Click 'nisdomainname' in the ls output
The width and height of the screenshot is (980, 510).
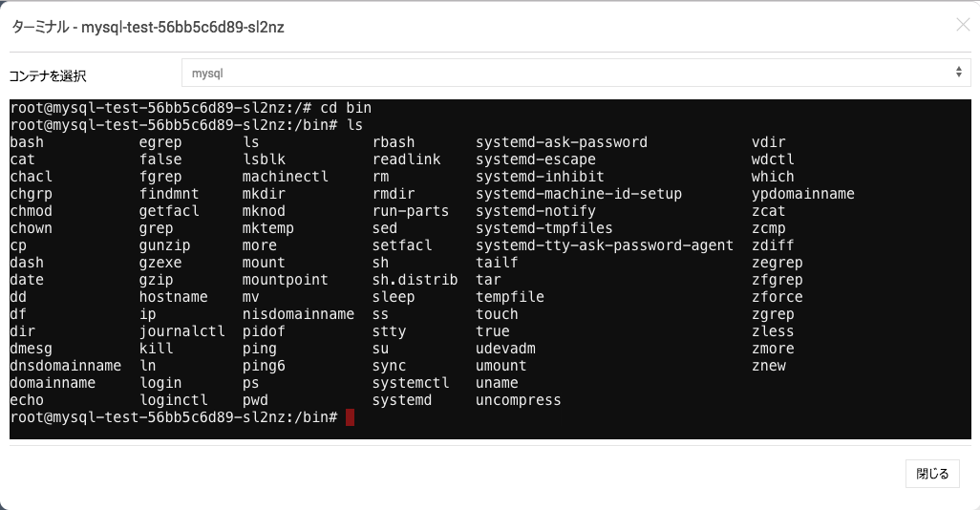point(298,314)
